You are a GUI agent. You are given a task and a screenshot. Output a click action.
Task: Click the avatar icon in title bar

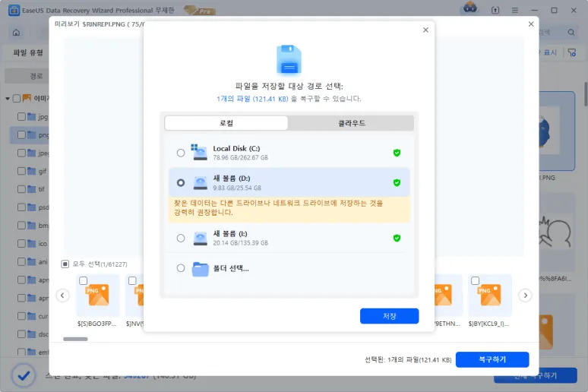click(x=469, y=8)
